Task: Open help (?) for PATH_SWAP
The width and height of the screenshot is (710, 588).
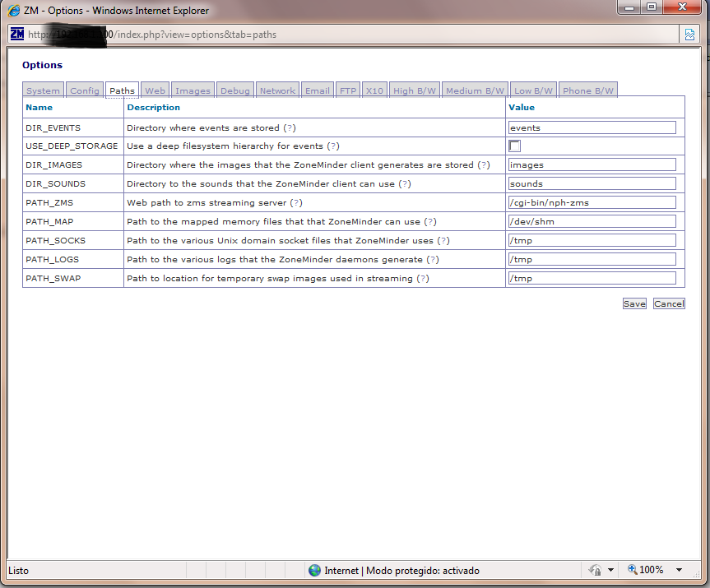Action: (423, 279)
